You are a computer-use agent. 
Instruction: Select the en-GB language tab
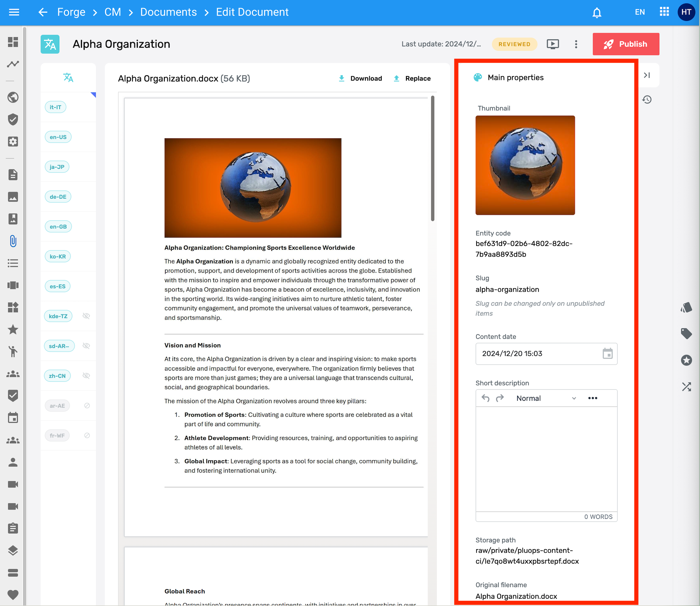[x=58, y=227]
